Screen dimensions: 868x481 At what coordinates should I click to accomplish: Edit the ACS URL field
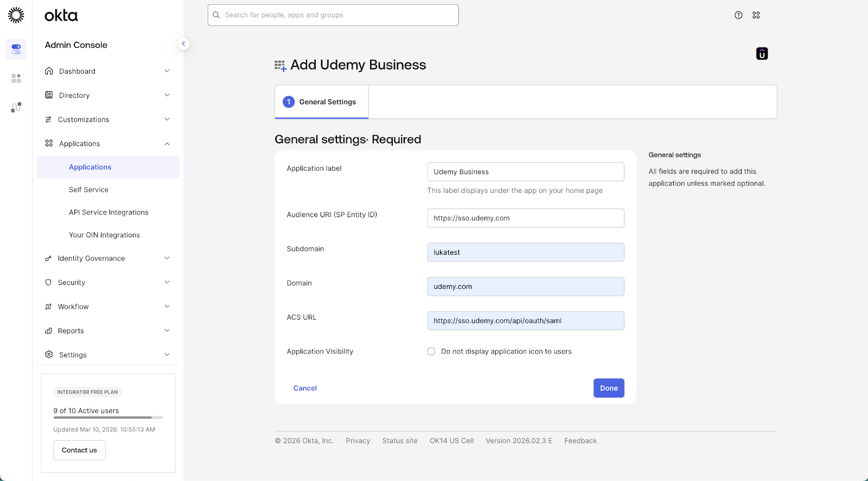click(x=526, y=321)
